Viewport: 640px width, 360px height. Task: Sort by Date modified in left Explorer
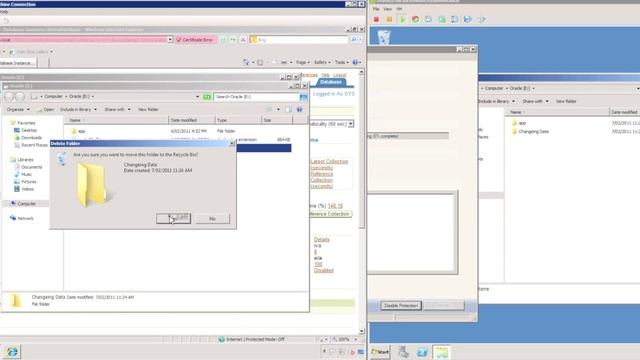point(192,120)
